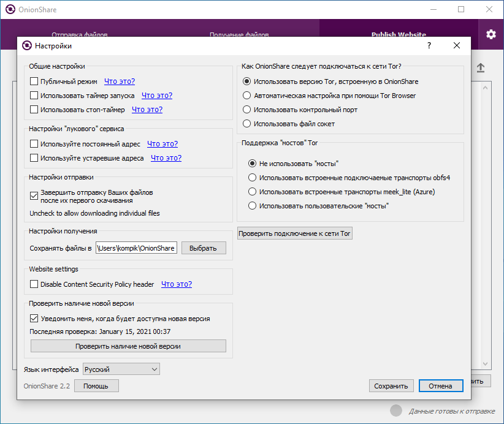Viewport: 504px width, 424px height.
Task: Minimize the OnionShare main window
Action: (x=433, y=9)
